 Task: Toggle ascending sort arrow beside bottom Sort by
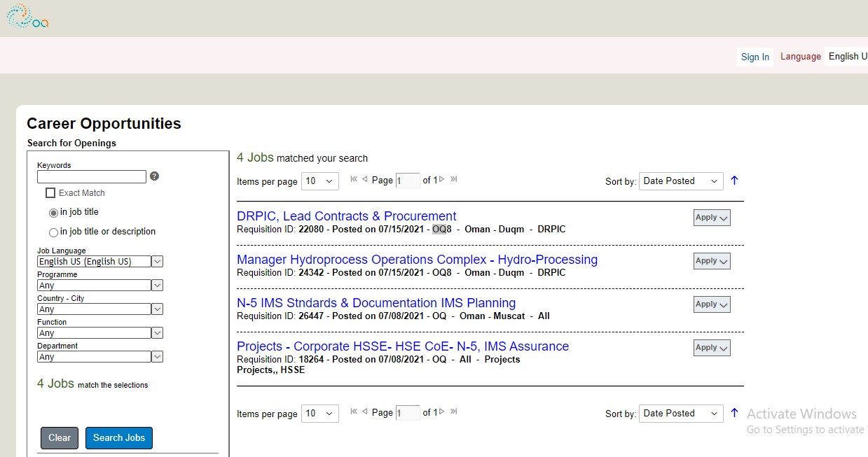pos(734,413)
